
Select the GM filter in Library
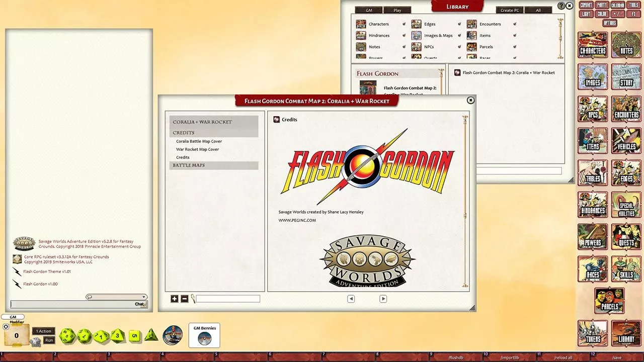pos(369,10)
